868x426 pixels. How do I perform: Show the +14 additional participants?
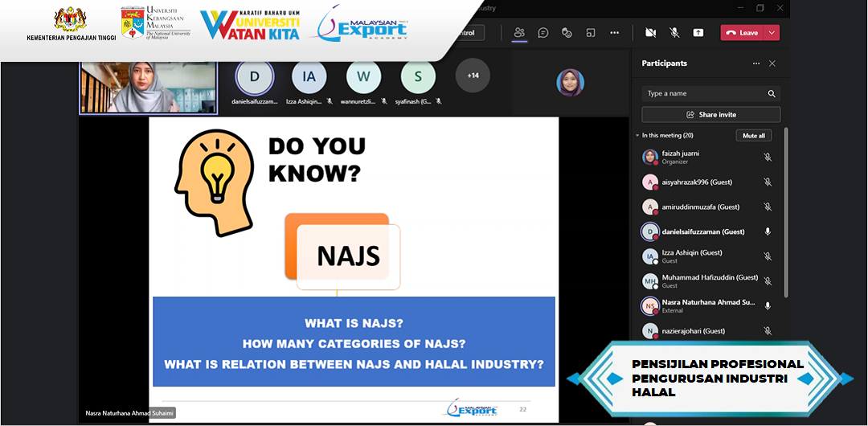[x=473, y=76]
